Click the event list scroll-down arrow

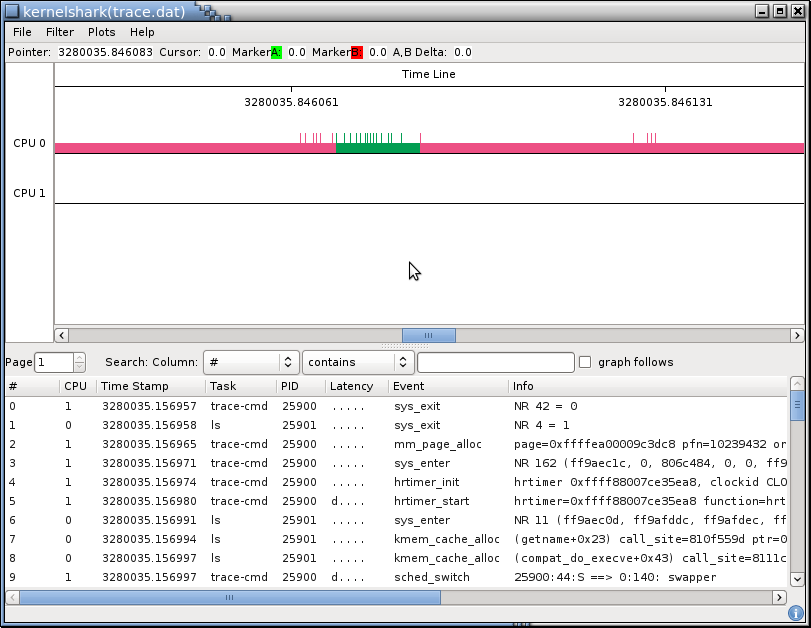click(x=797, y=579)
